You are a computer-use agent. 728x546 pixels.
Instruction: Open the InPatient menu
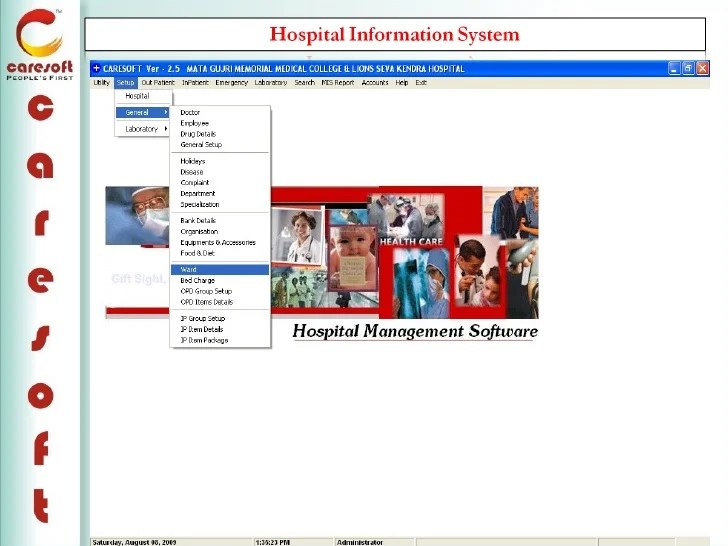pyautogui.click(x=195, y=83)
